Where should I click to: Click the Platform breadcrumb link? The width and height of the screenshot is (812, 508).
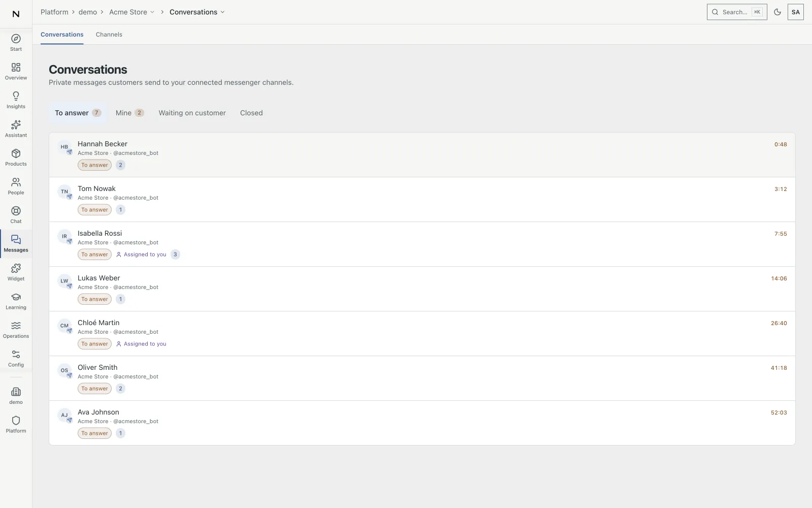point(54,12)
